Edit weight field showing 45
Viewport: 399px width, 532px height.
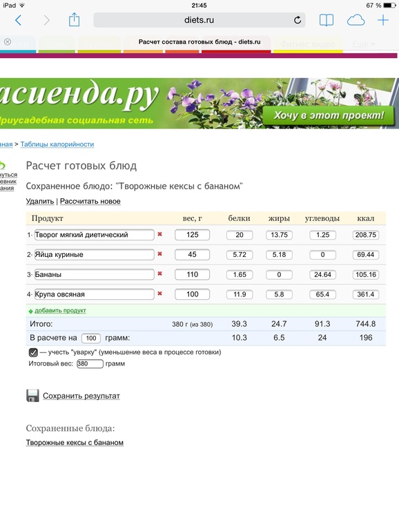pyautogui.click(x=192, y=254)
